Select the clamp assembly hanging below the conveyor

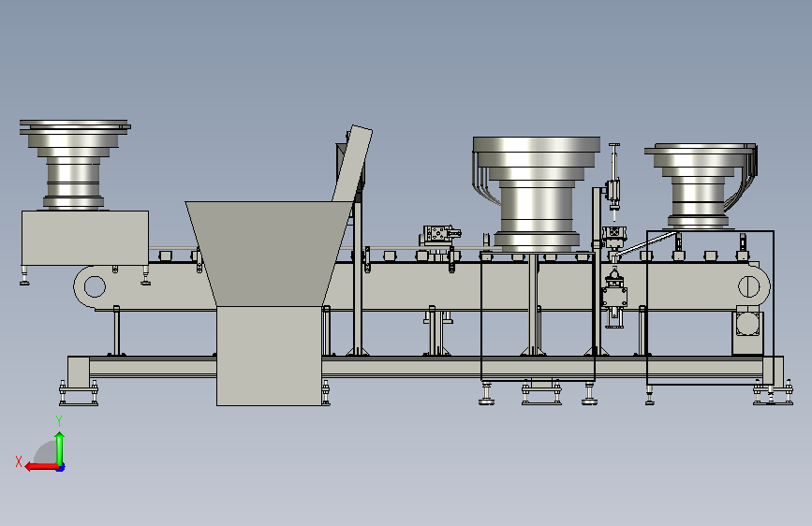614,298
